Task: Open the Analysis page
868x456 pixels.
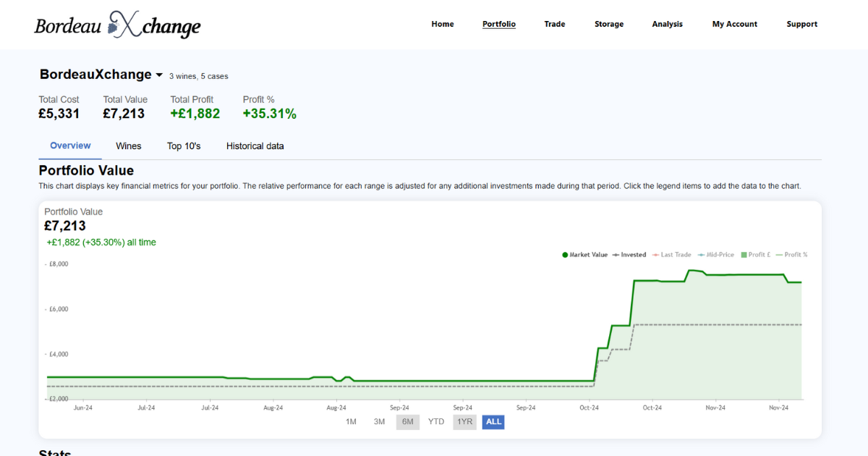Action: [x=667, y=24]
